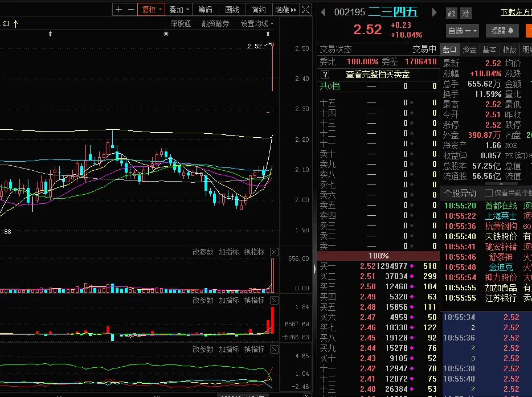The image size is (532, 397).
Task: Toggle the 仅看当前个股 checkbox
Action: (x=488, y=193)
